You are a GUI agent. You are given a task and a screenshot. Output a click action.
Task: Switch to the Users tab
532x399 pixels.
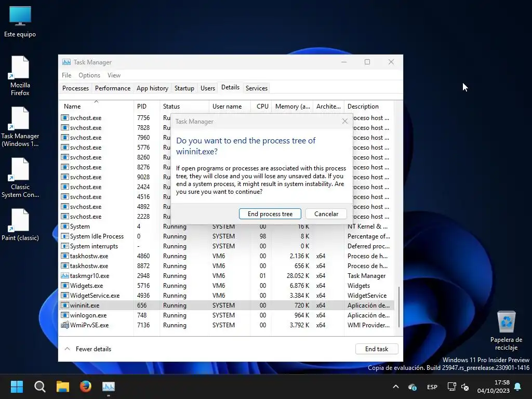tap(208, 88)
